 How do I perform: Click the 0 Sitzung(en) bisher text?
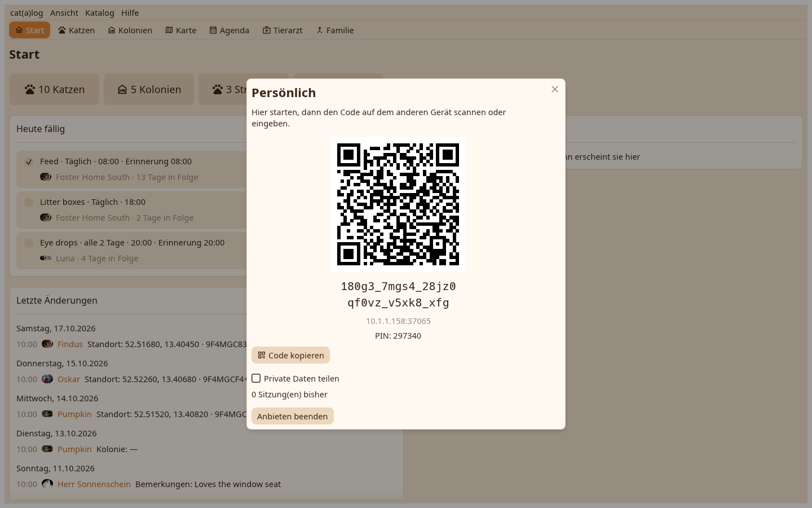click(x=289, y=394)
